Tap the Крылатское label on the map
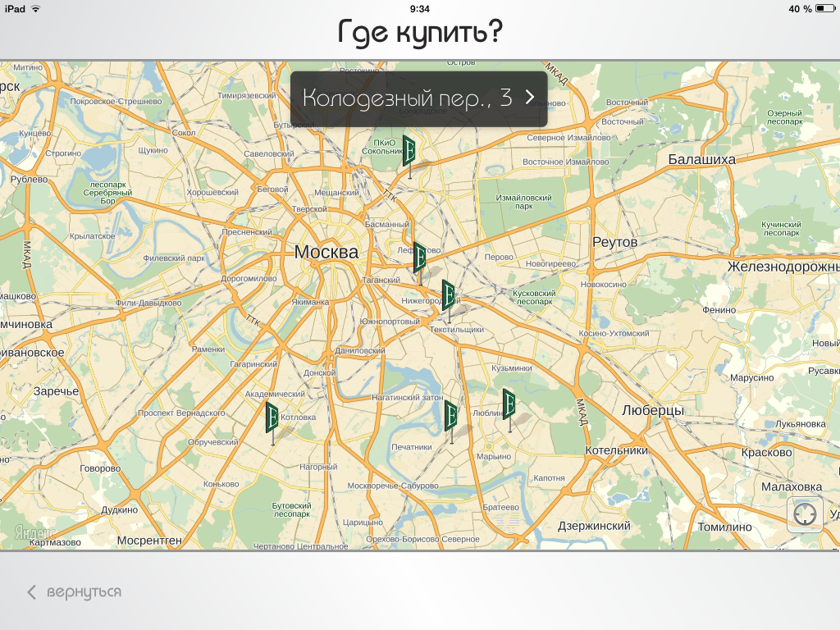 click(x=92, y=235)
